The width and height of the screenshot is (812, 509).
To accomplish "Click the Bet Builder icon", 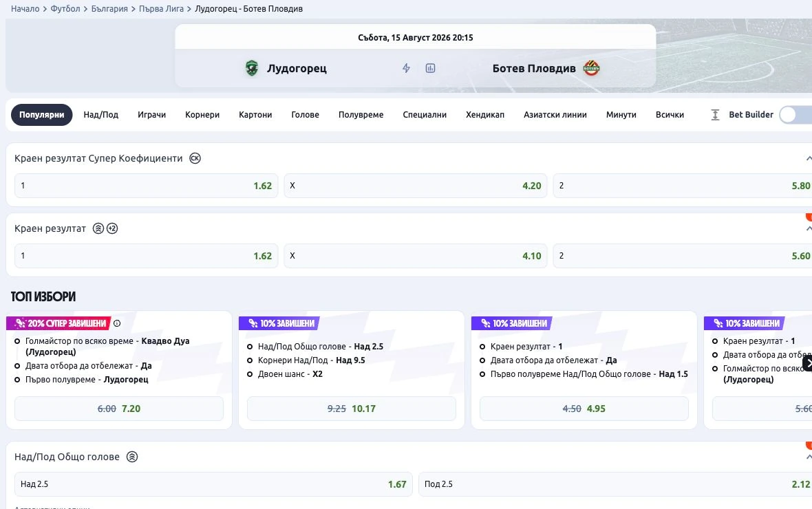I will pos(715,115).
